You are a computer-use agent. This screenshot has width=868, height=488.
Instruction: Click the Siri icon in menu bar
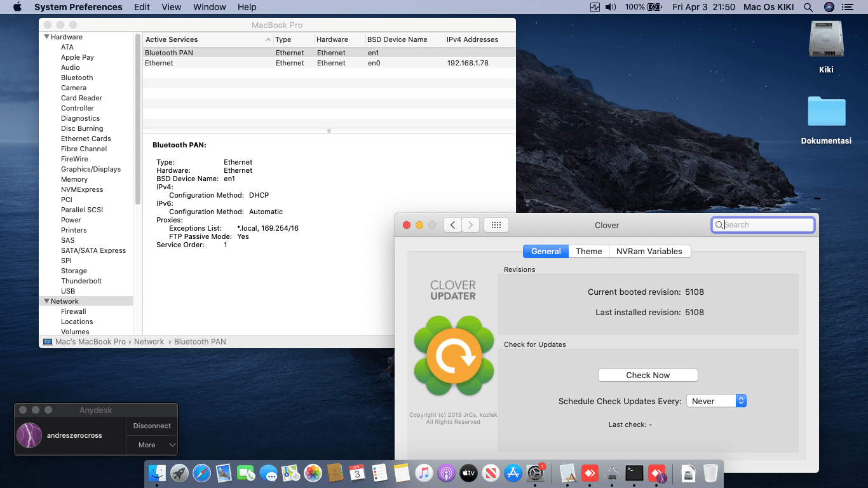829,7
